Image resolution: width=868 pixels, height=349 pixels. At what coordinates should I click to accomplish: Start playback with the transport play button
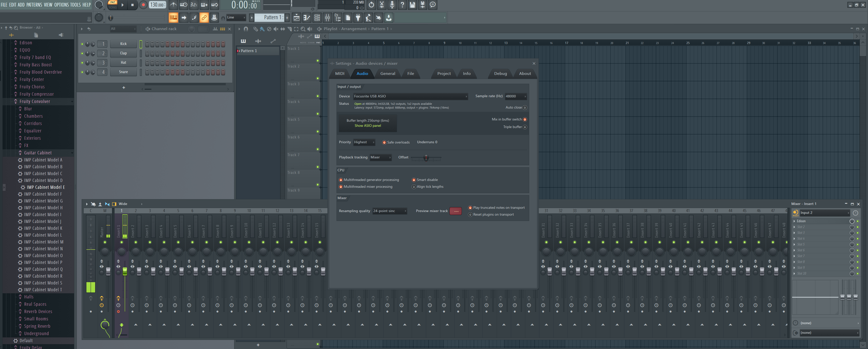(x=122, y=5)
